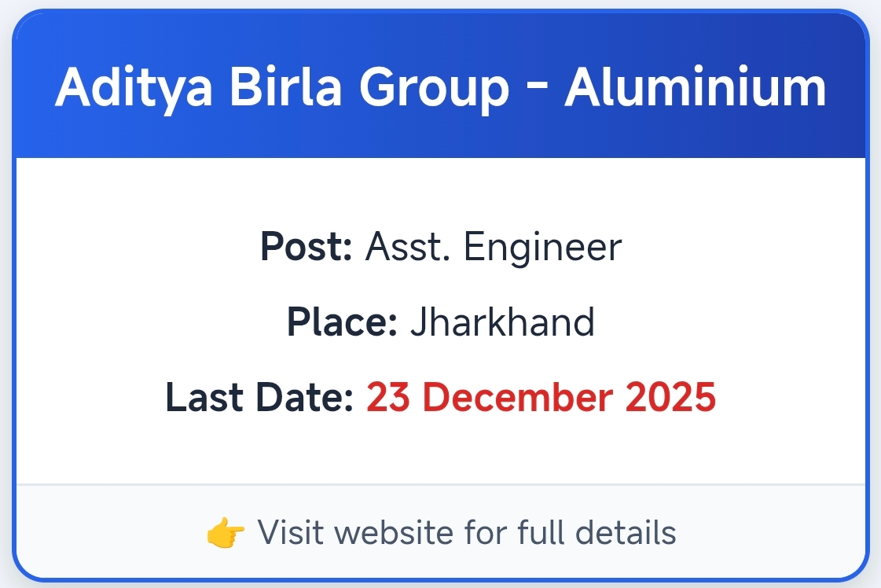Screen dimensions: 881x588
Task: Open the 'Visit website for full details' link
Action: pyautogui.click(x=467, y=533)
